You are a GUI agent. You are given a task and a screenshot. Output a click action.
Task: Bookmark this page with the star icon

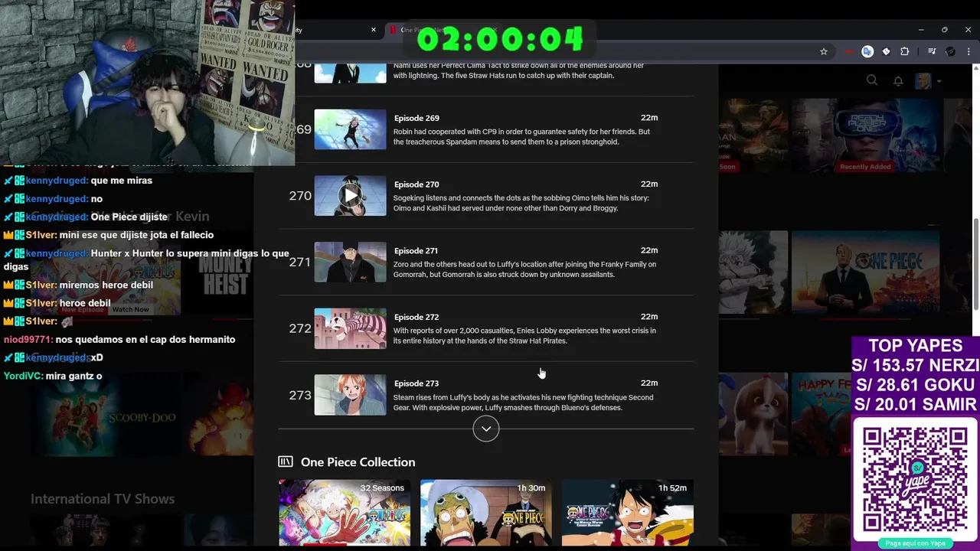[x=824, y=51]
